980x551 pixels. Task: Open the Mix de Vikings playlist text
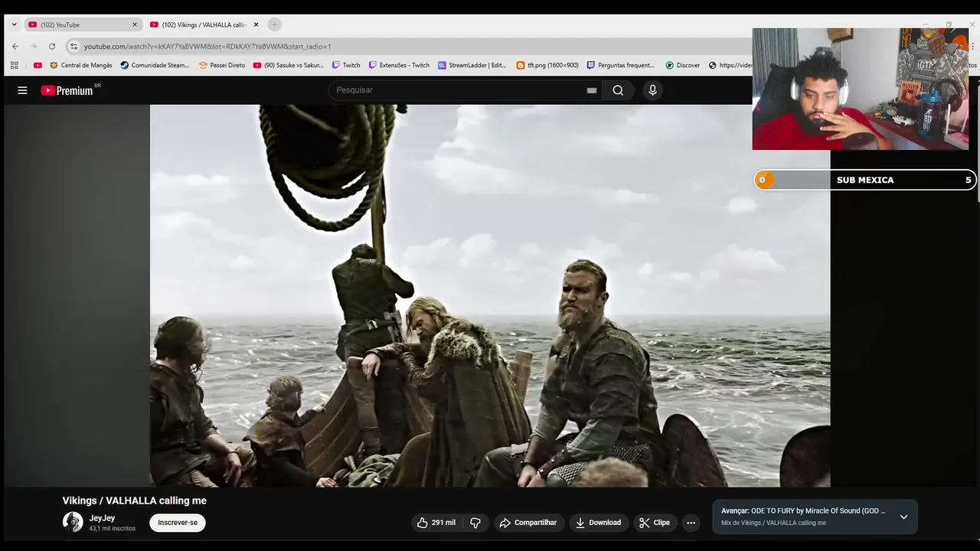(773, 523)
